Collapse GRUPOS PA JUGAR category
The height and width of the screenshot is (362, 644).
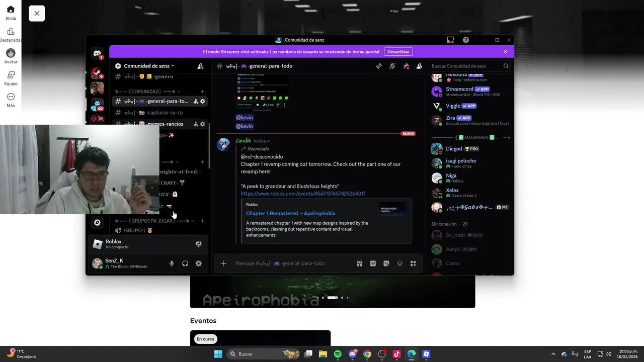[x=154, y=221]
